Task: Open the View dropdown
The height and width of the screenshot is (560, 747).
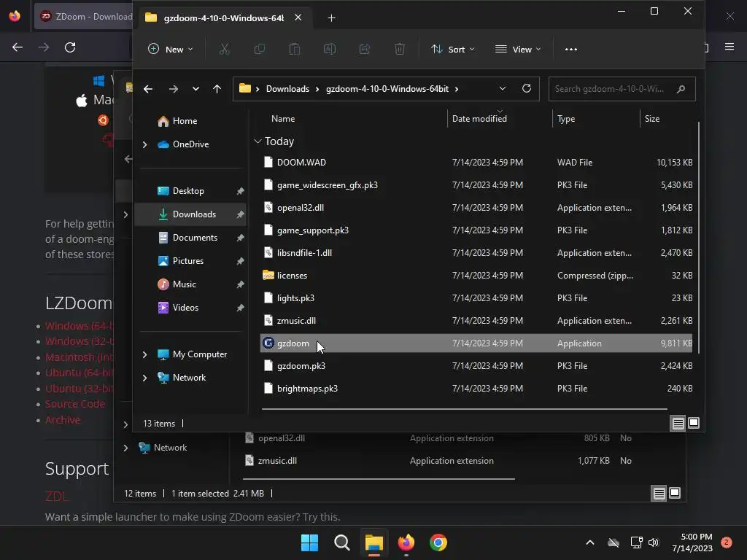Action: pos(519,49)
